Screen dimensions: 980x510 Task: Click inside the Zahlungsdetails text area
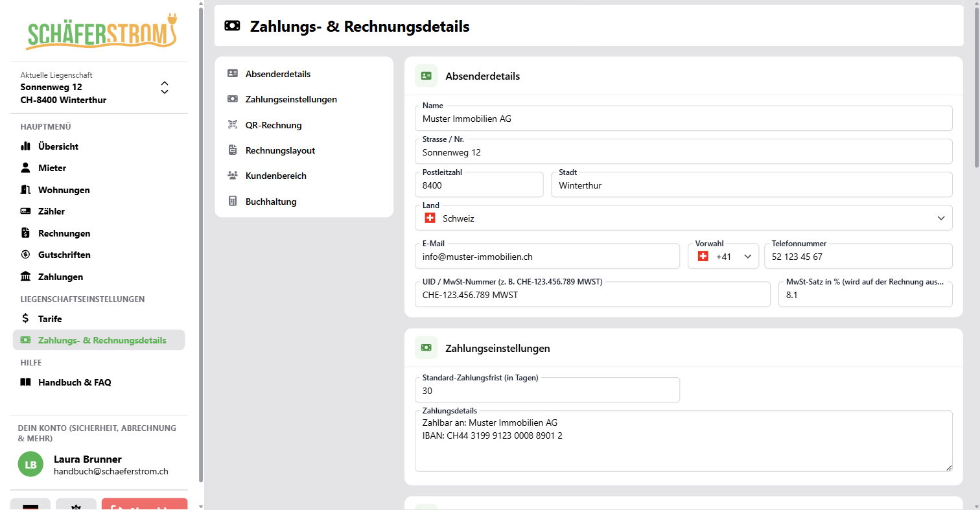[x=684, y=441]
